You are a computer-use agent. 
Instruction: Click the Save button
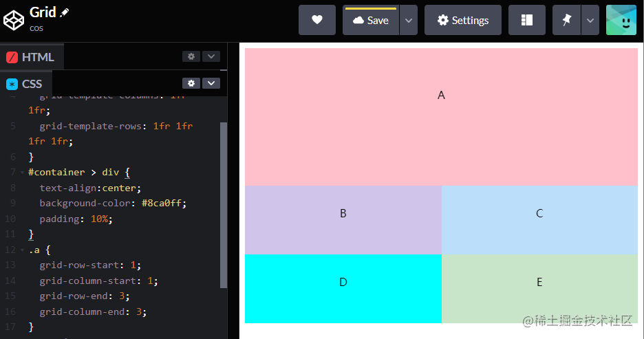tap(371, 20)
